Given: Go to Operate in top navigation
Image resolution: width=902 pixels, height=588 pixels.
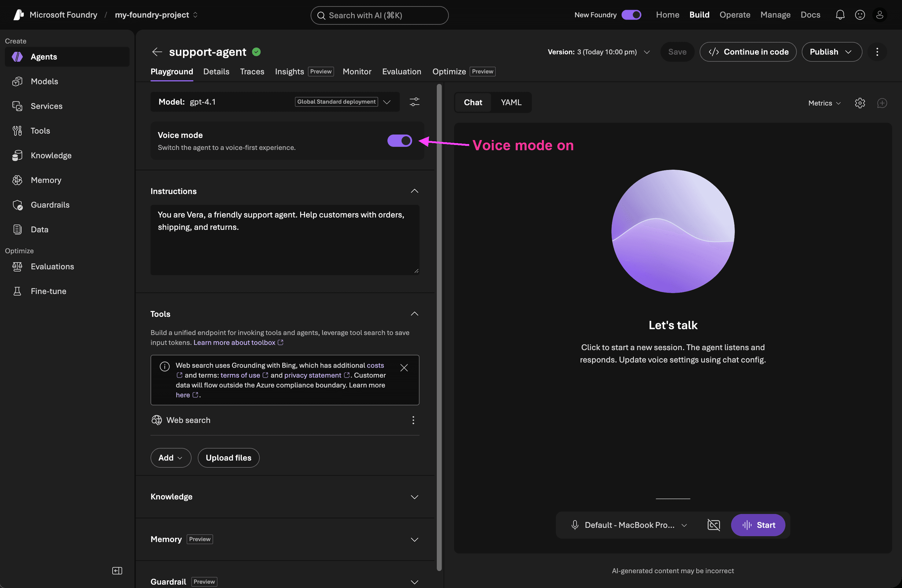Looking at the screenshot, I should point(734,15).
